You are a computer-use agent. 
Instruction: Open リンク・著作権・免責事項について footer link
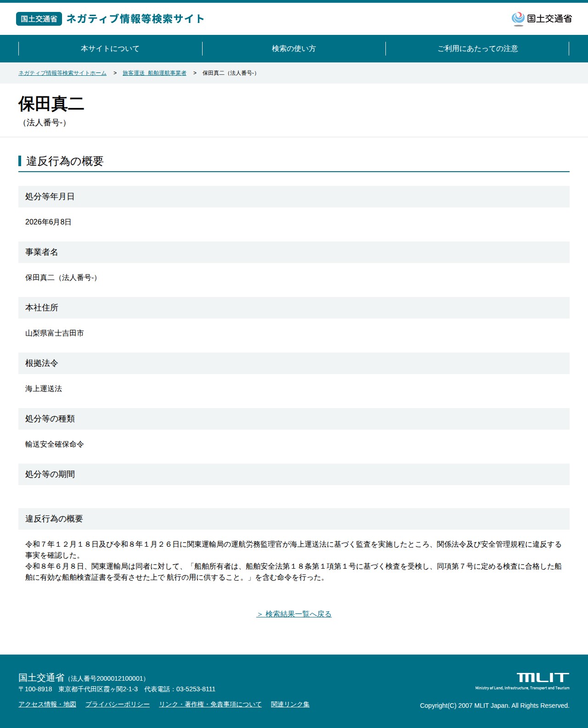point(210,704)
